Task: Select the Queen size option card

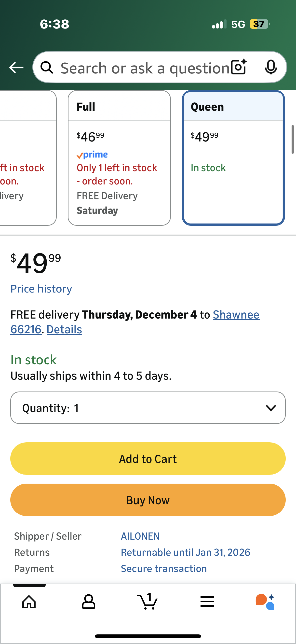Action: (x=233, y=158)
